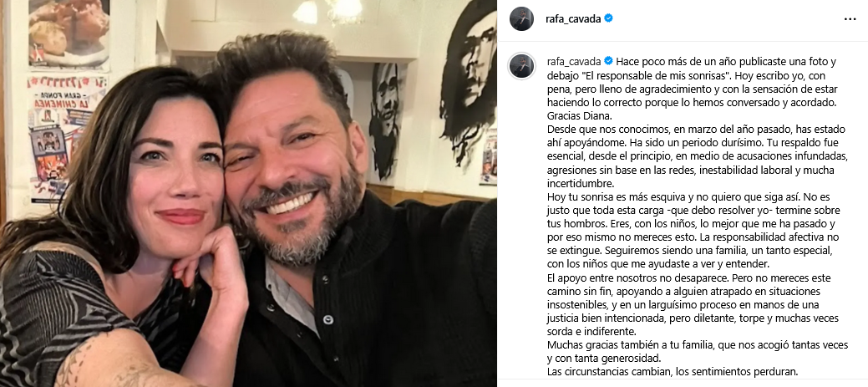868x387 pixels.
Task: Click the header profile avatar of rafa_cavada
Action: click(521, 19)
